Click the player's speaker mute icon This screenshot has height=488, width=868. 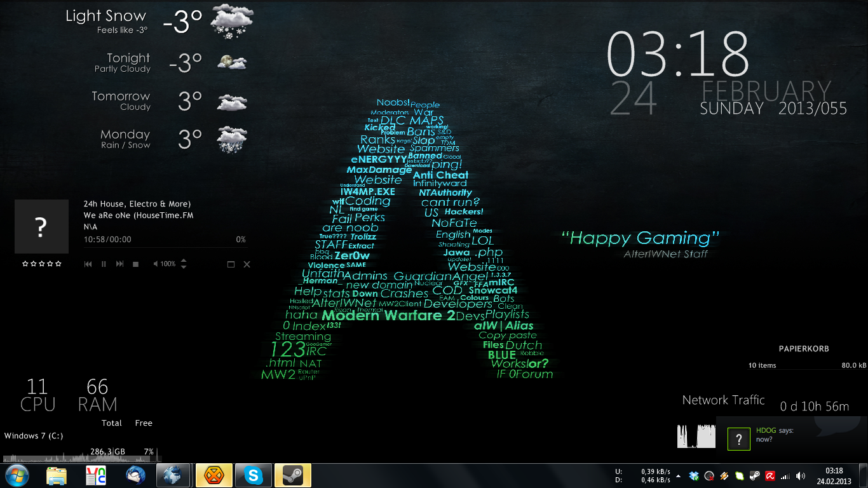point(156,264)
